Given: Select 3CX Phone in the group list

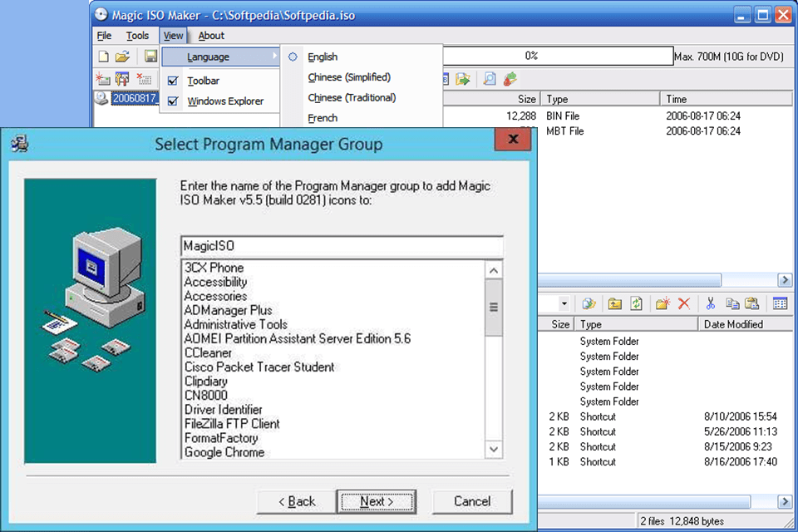Looking at the screenshot, I should tap(214, 268).
